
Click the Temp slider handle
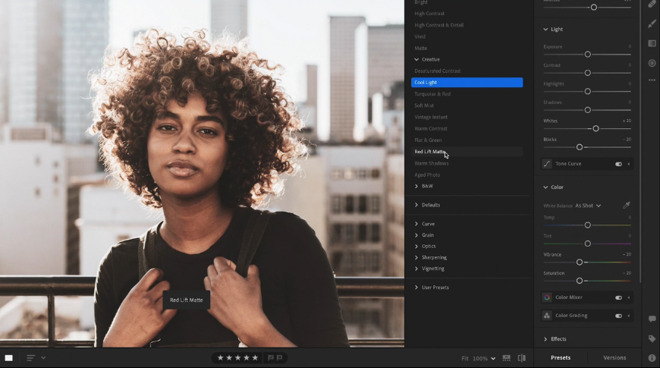coord(588,225)
